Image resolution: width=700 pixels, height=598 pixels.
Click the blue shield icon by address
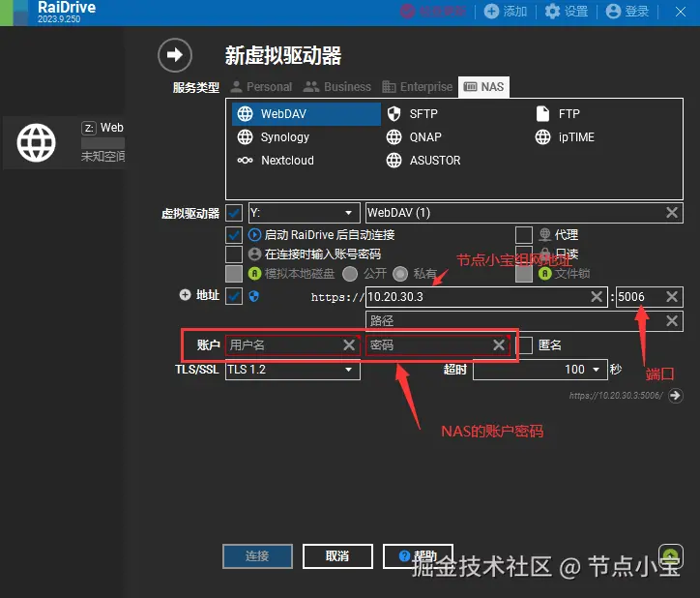(x=254, y=296)
